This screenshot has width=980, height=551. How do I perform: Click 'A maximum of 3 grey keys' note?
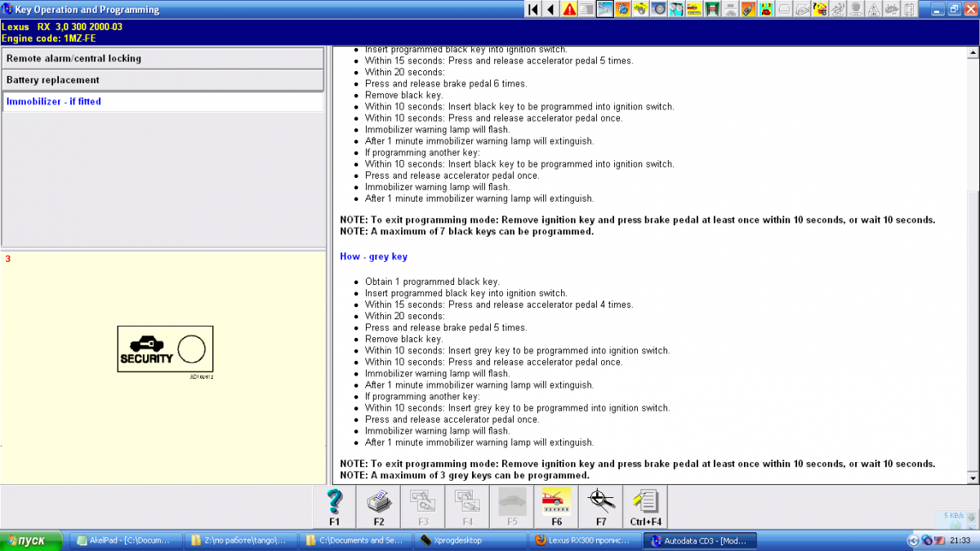464,475
